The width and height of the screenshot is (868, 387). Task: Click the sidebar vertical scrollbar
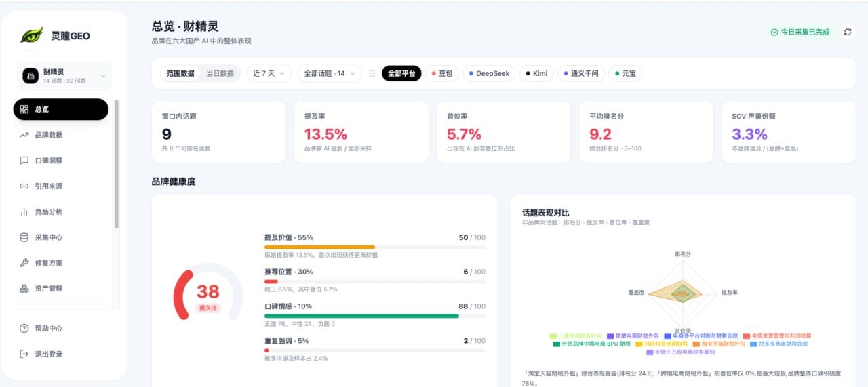point(117,164)
